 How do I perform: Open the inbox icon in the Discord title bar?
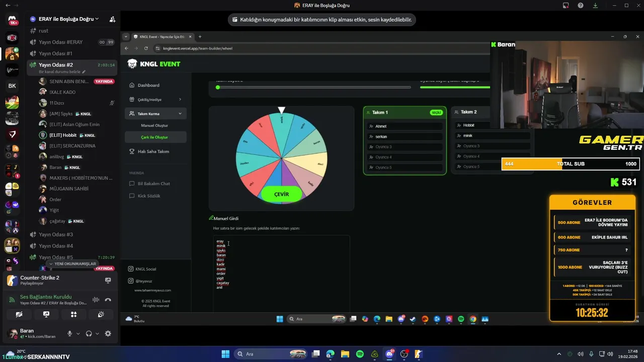point(566,6)
